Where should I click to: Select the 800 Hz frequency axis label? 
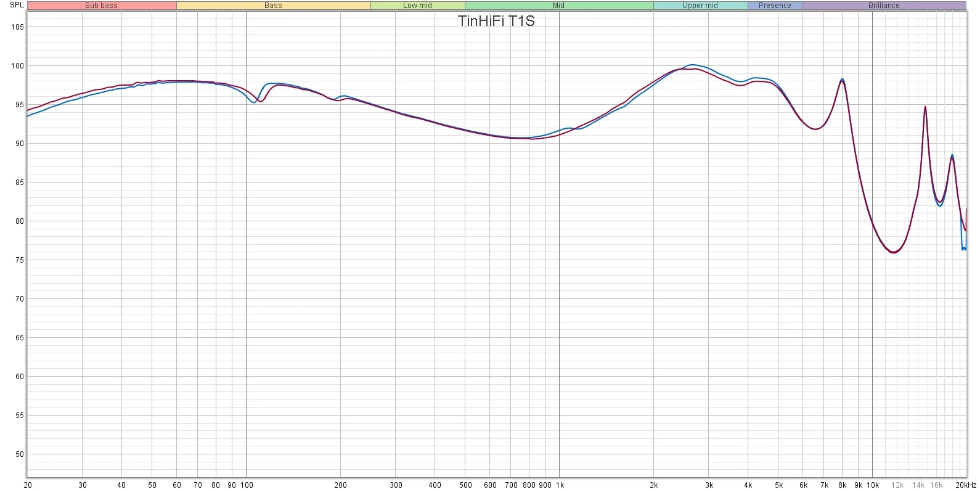pyautogui.click(x=529, y=485)
